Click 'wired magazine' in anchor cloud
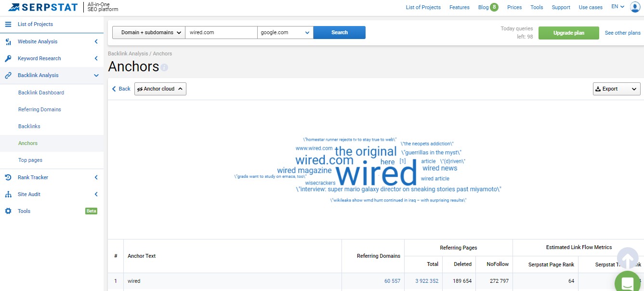The image size is (644, 291). point(304,171)
